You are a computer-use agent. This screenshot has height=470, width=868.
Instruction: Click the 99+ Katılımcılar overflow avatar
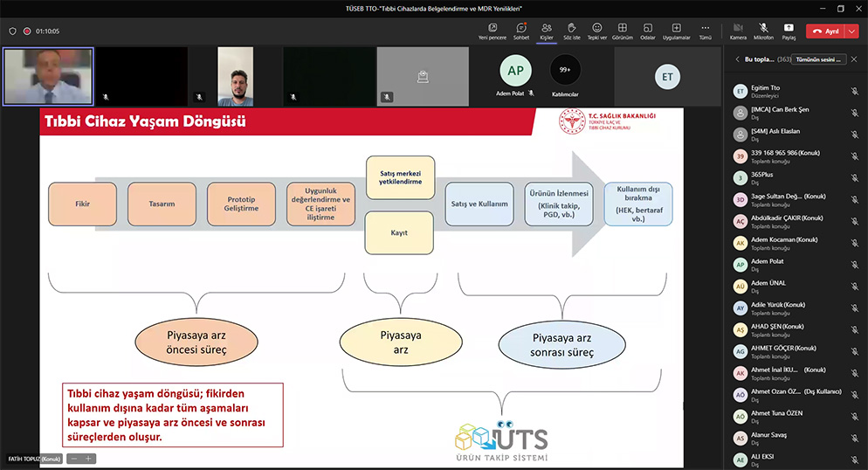(x=565, y=70)
